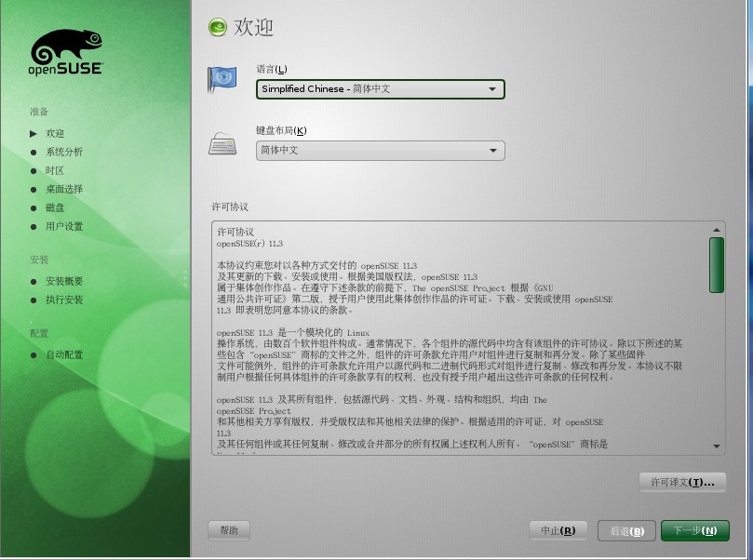This screenshot has height=560, width=753.
Task: Click the arrow marker beside 欢迎
Action: 34,133
